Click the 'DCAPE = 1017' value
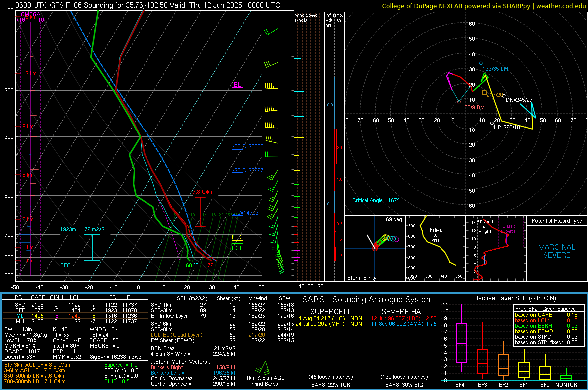Screen dimensions: 588x390 [22, 351]
